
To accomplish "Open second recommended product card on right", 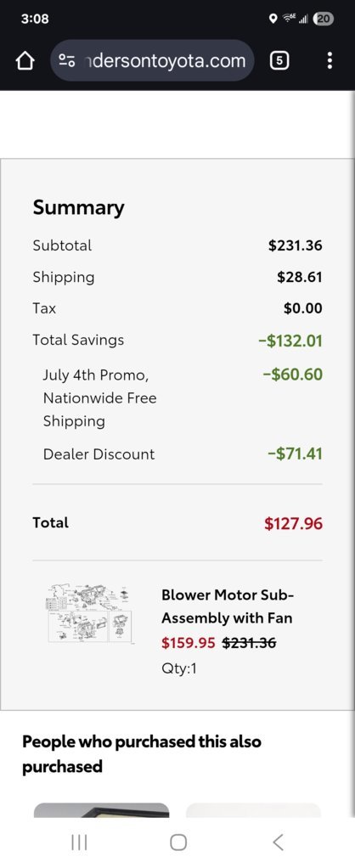I will [253, 810].
